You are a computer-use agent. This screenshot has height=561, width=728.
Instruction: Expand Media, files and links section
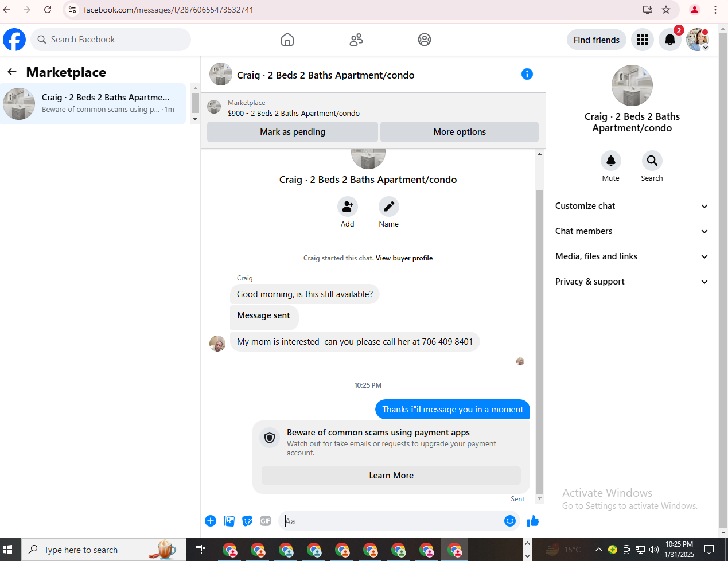[632, 256]
